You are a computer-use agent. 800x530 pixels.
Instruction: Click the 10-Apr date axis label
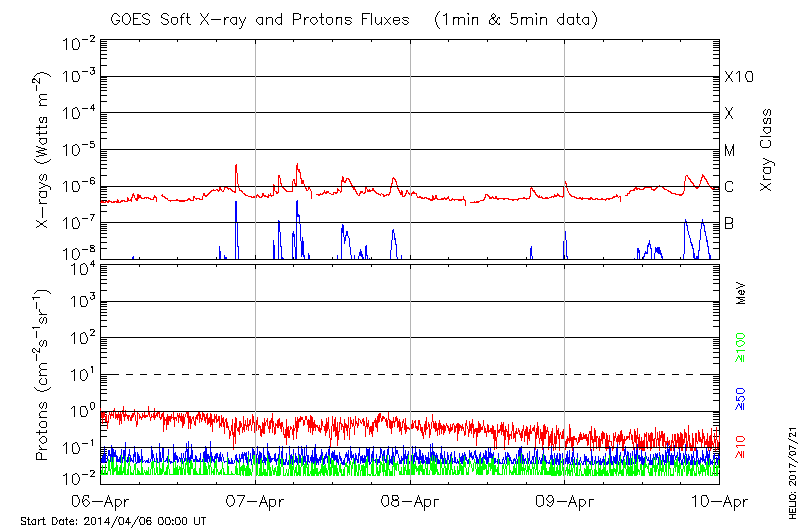[x=719, y=501]
